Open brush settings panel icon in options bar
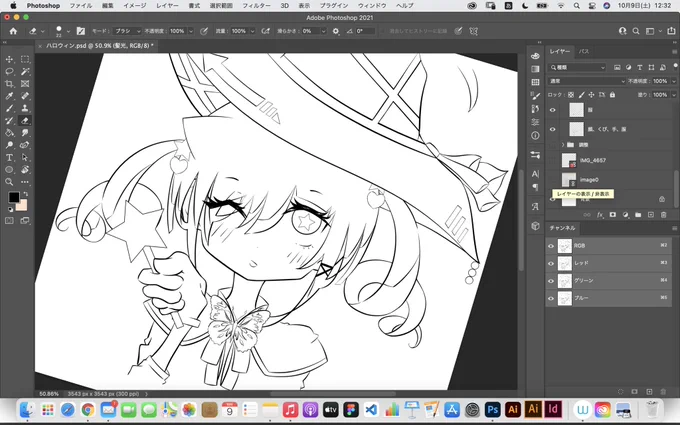The height and width of the screenshot is (425, 680). [81, 31]
